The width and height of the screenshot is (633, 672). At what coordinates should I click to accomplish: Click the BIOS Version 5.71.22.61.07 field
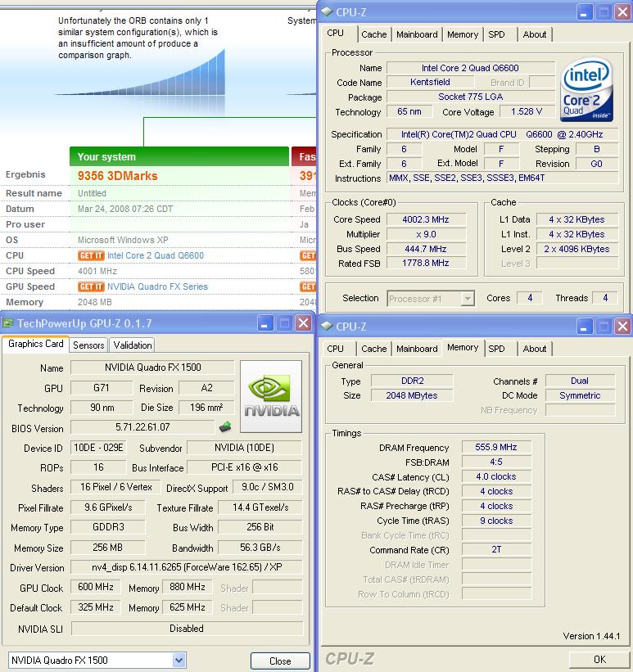coord(142,427)
